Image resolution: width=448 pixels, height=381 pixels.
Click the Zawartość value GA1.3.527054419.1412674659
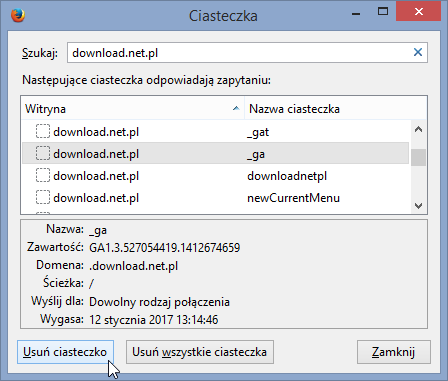click(x=165, y=248)
